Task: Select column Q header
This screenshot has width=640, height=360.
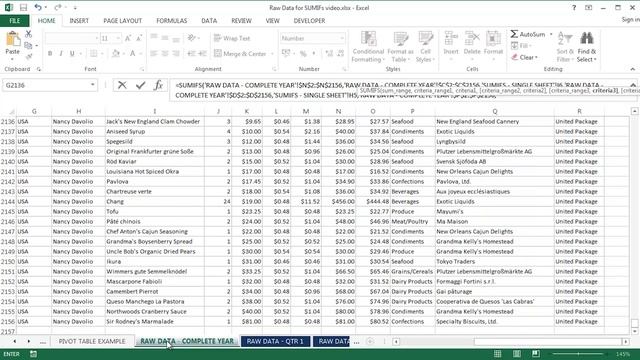Action: tap(494, 111)
